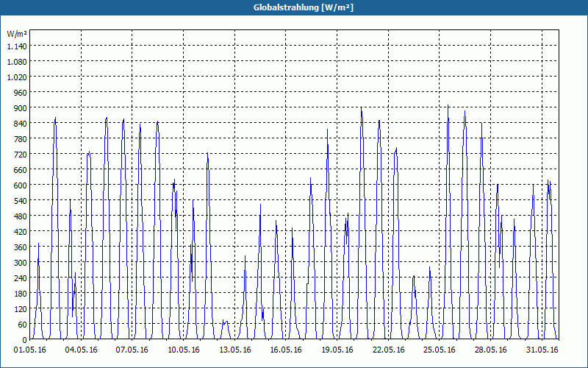Click the 480 y-axis label
Viewport: 588px width, 368px height.
(x=21, y=216)
